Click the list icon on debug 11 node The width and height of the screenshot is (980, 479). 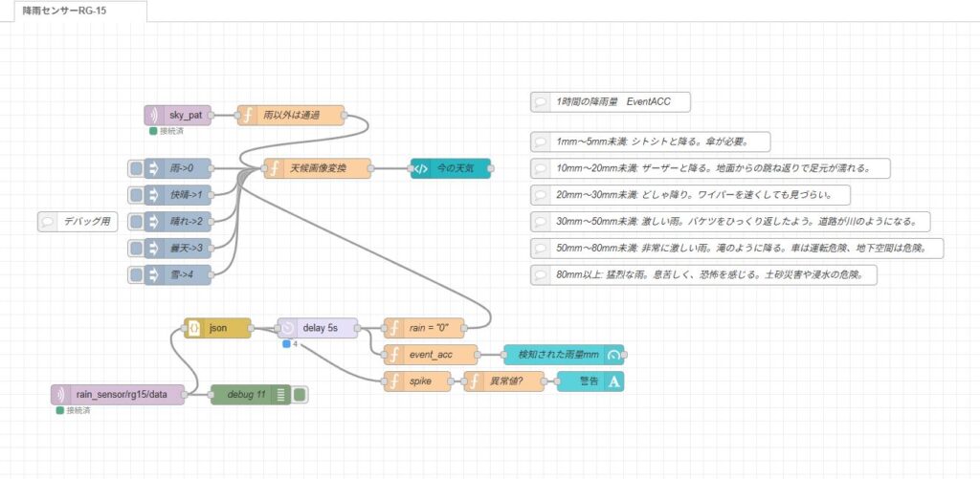[x=281, y=394]
